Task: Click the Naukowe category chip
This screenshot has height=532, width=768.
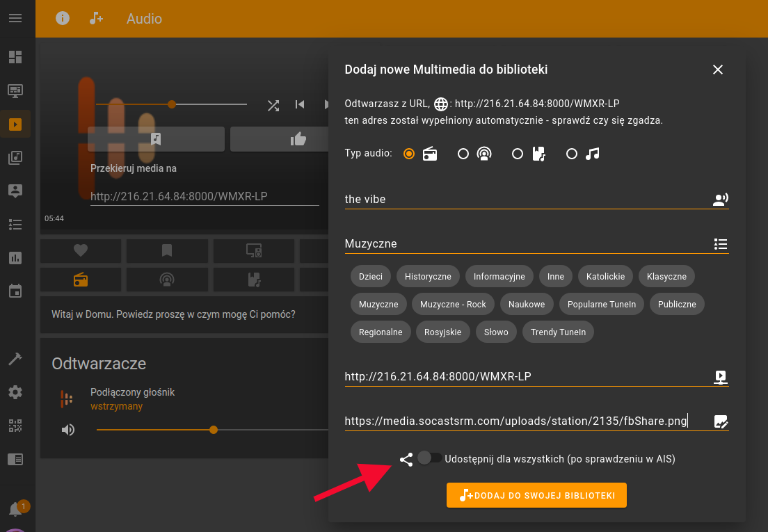Action: point(527,305)
